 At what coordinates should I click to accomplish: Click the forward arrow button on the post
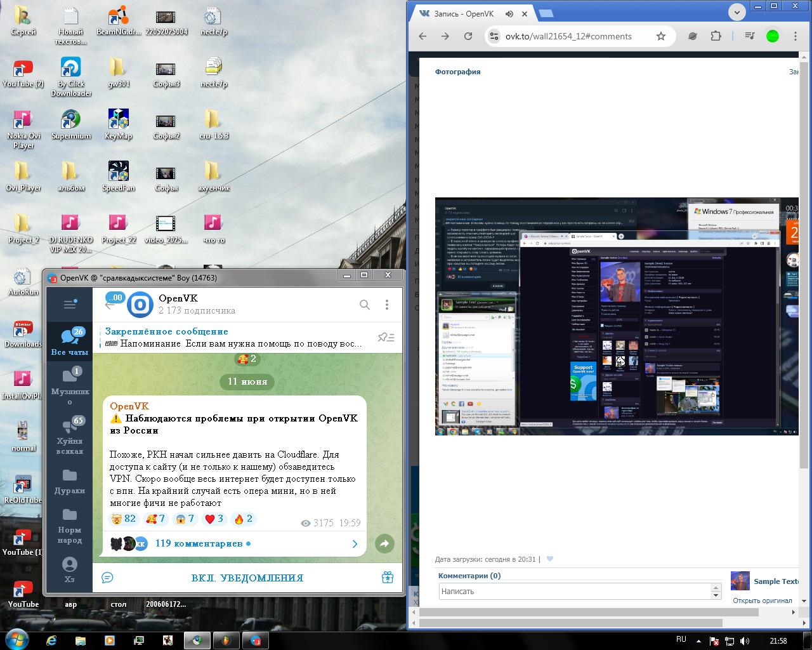pyautogui.click(x=384, y=543)
